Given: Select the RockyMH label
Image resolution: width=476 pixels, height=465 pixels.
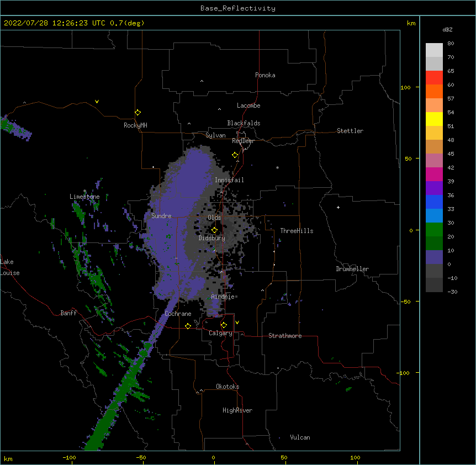Looking at the screenshot, I should tap(135, 125).
